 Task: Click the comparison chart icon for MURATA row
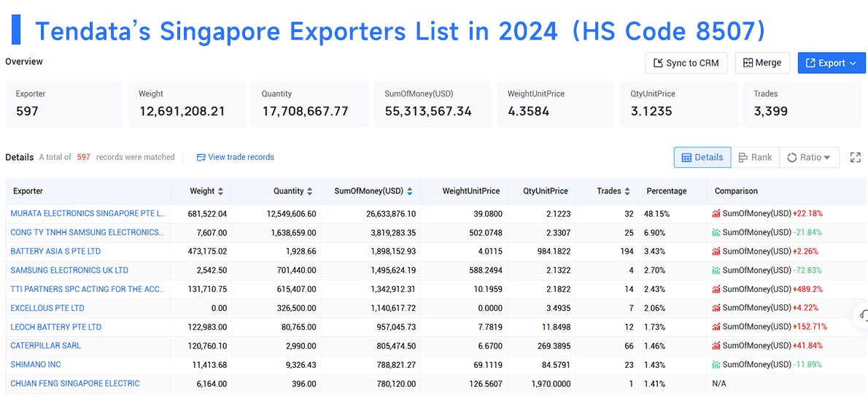tap(716, 213)
